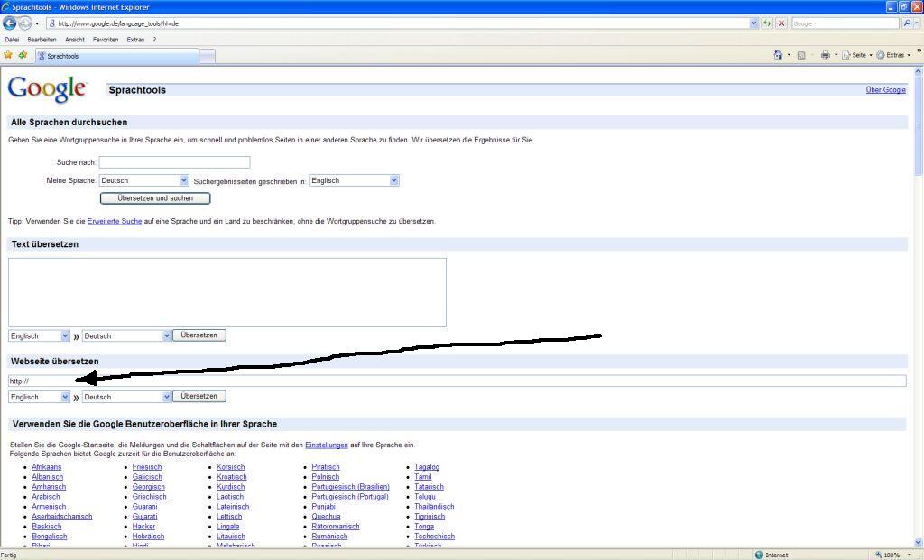
Task: Stop loading with the red X icon
Action: tap(781, 23)
